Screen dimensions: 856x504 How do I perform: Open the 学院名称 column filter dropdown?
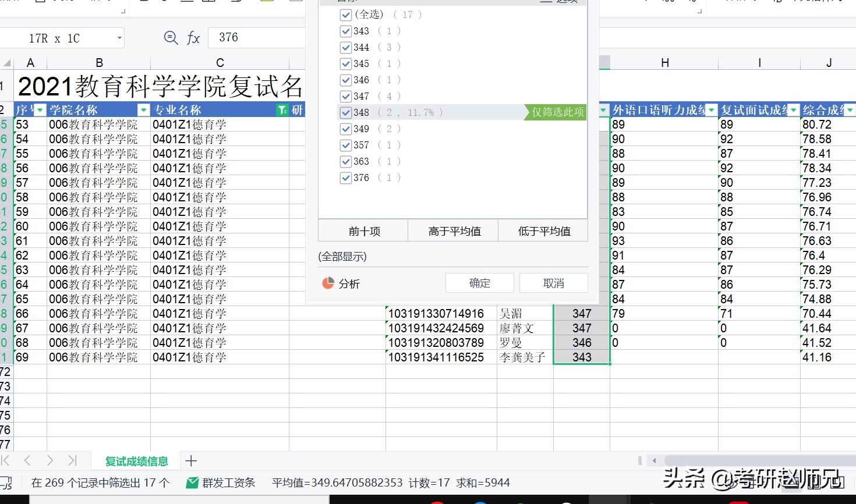tap(143, 109)
